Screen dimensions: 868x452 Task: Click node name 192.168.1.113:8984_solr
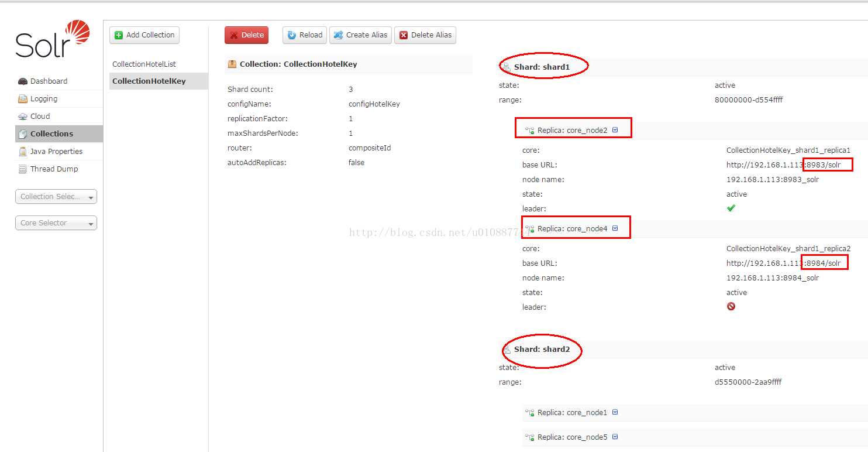pos(773,278)
